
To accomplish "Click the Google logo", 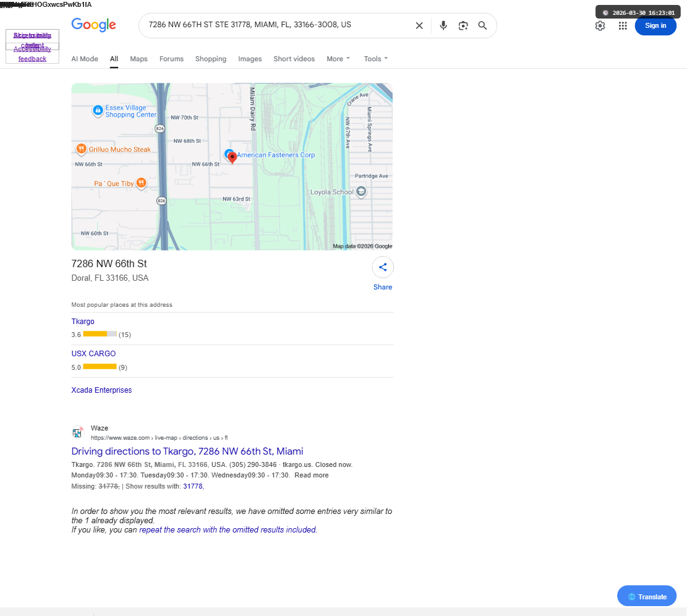I will [x=93, y=25].
